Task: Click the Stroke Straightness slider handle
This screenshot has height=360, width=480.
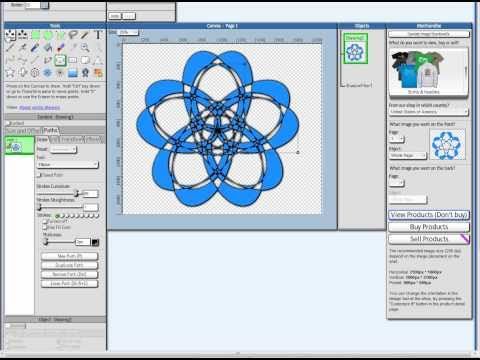Action: 39,208
